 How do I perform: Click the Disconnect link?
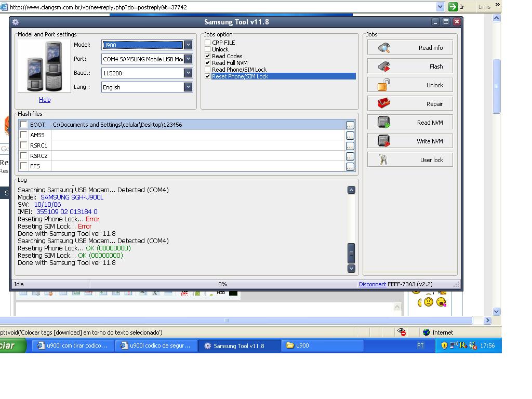[373, 284]
